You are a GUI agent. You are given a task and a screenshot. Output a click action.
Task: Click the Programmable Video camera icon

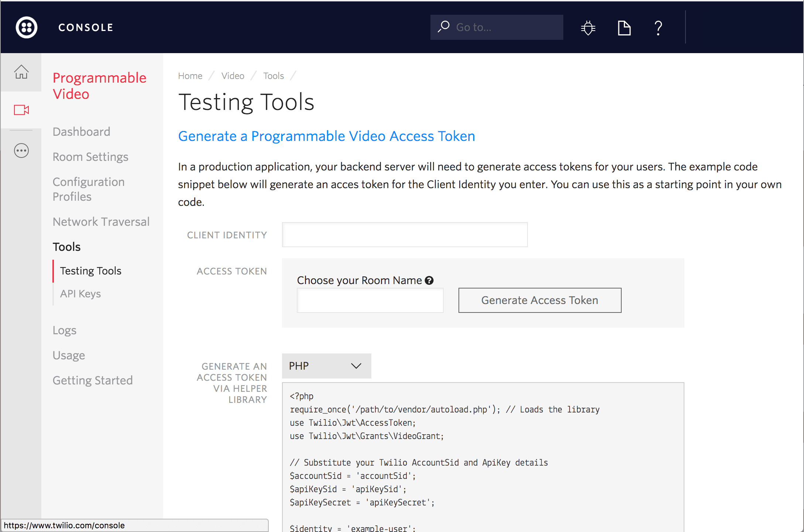tap(21, 110)
